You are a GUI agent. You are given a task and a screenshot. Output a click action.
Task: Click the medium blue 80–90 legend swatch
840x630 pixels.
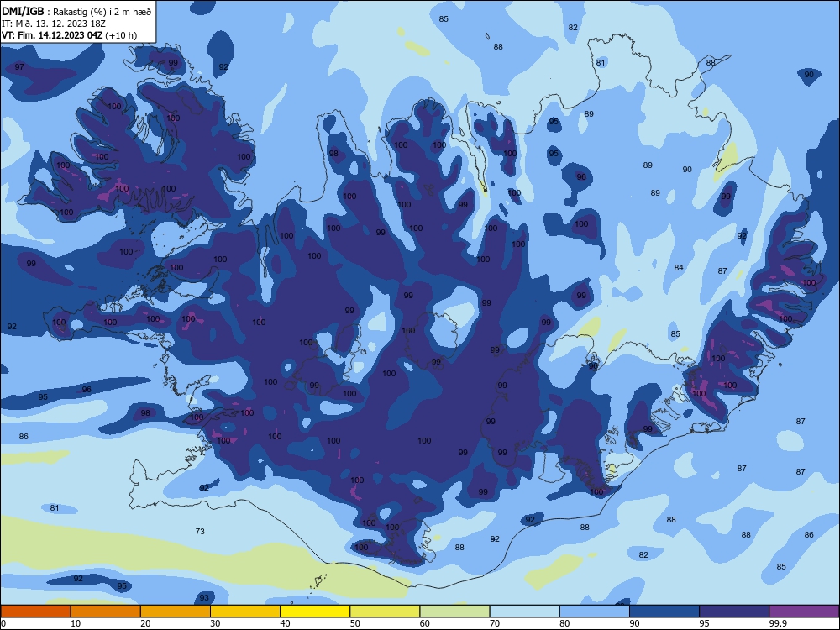point(595,612)
